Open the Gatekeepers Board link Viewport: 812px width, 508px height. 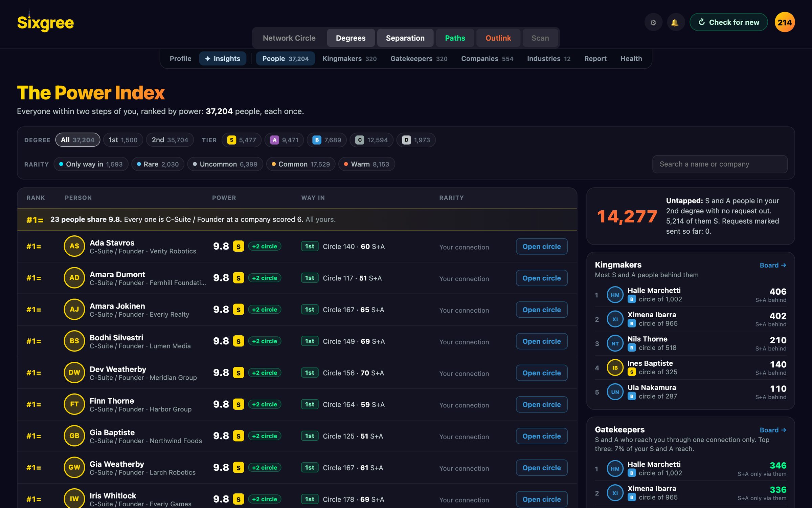pyautogui.click(x=773, y=430)
